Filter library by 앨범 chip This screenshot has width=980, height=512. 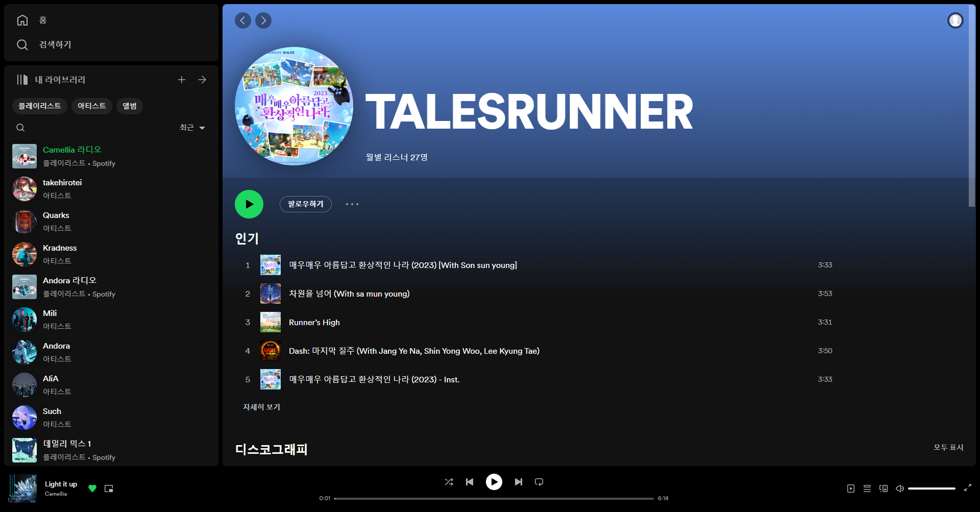coord(130,106)
